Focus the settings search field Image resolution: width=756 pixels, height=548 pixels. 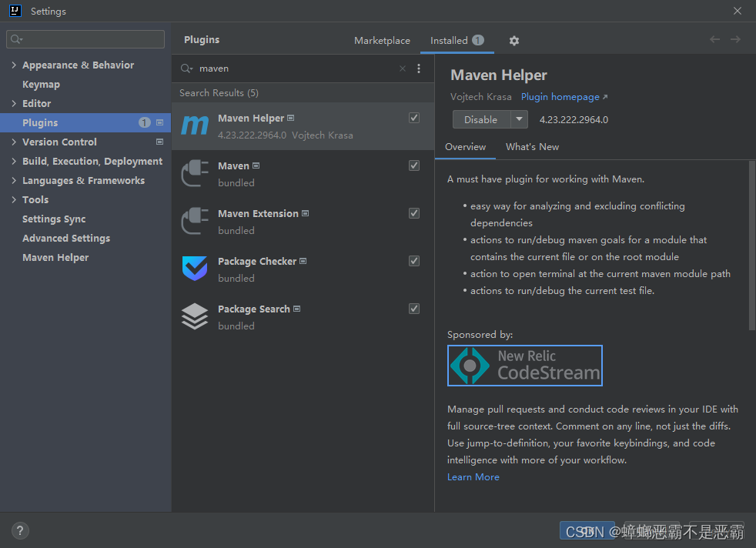pos(85,39)
